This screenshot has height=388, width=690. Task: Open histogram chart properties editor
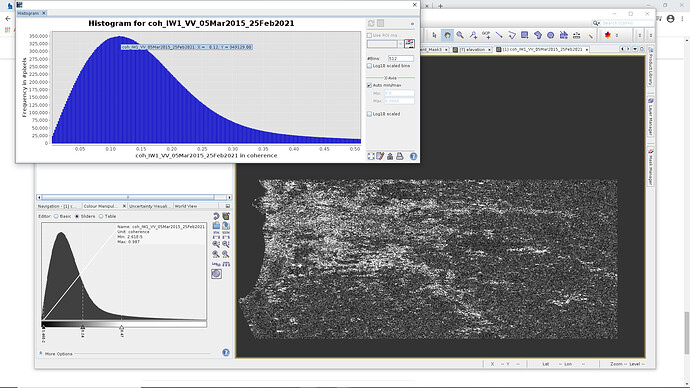point(380,156)
